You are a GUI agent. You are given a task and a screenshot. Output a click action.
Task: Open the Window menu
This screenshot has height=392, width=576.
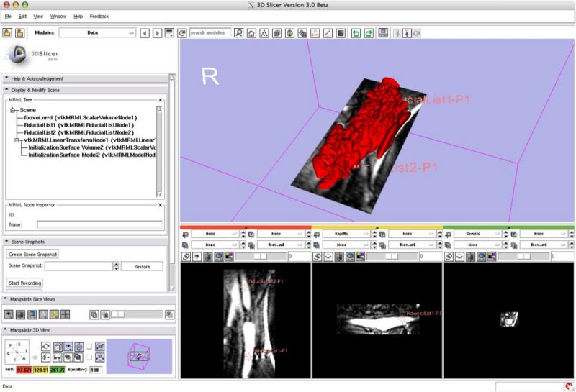pyautogui.click(x=58, y=17)
